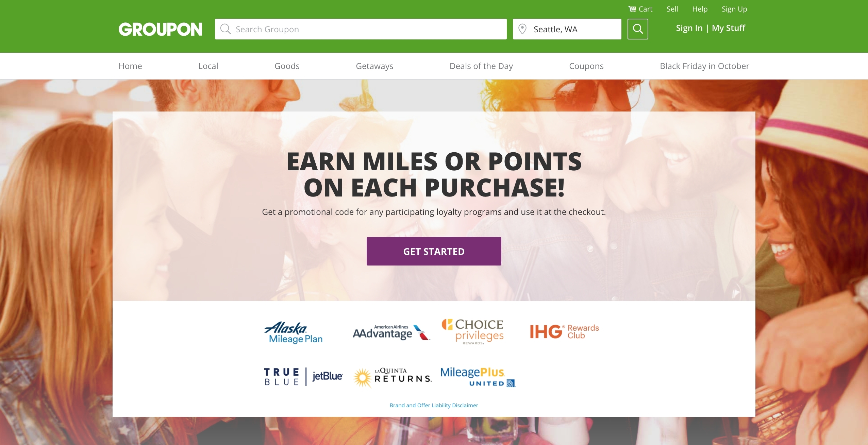The height and width of the screenshot is (445, 868).
Task: Click the GET STARTED button
Action: click(x=434, y=251)
